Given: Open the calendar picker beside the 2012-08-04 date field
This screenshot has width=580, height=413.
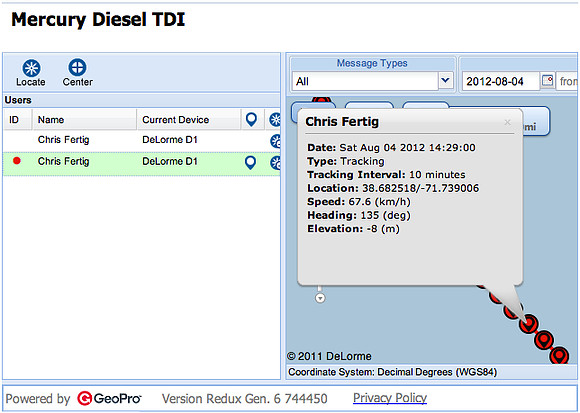Looking at the screenshot, I should click(547, 81).
